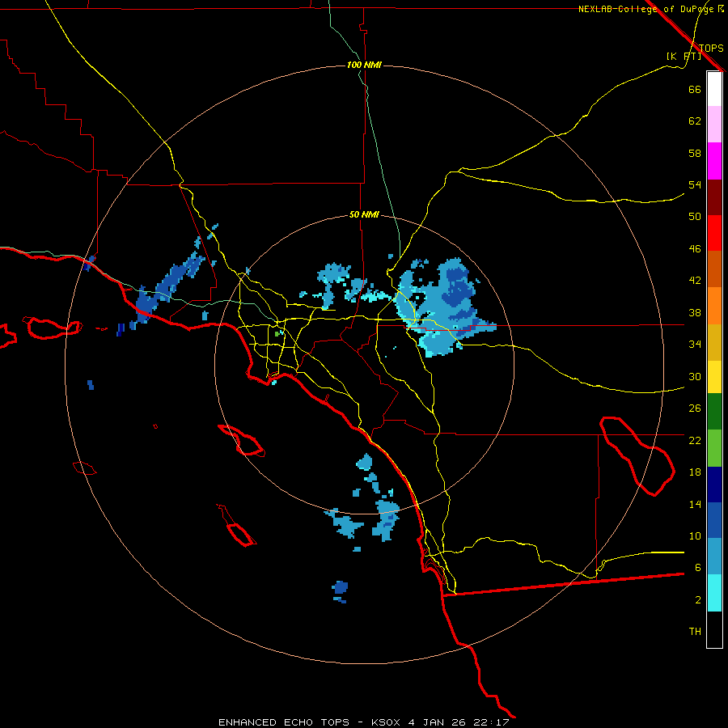This screenshot has width=728, height=728.
Task: Pick the cyan legend swatch
Action: pyautogui.click(x=714, y=593)
